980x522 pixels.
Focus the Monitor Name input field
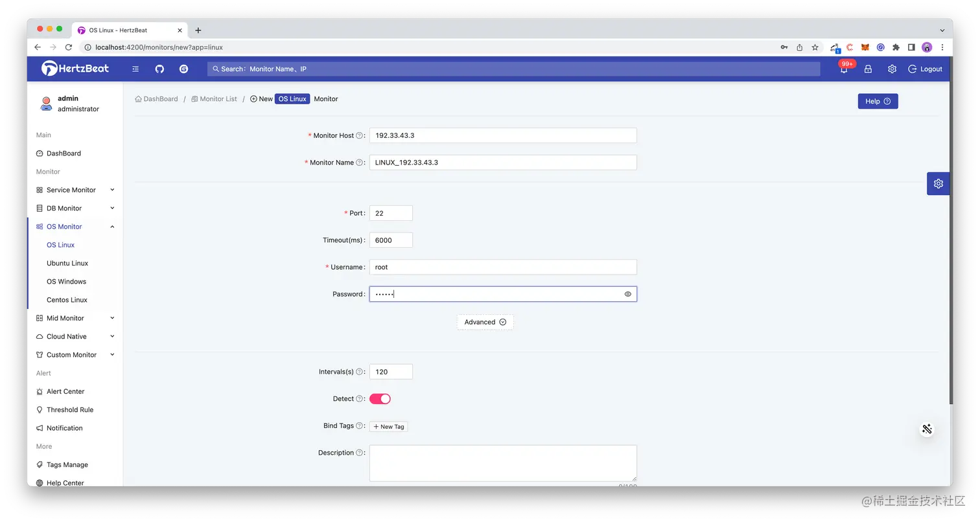click(x=503, y=163)
